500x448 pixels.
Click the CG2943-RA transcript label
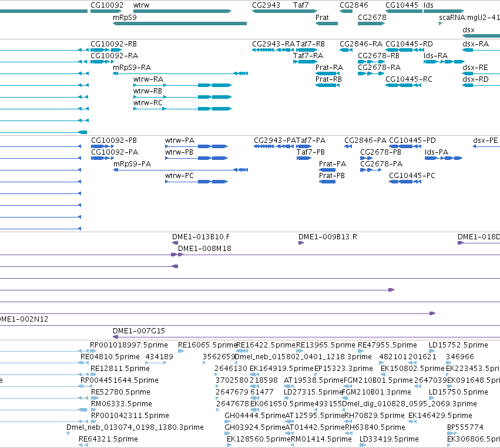[x=273, y=44]
